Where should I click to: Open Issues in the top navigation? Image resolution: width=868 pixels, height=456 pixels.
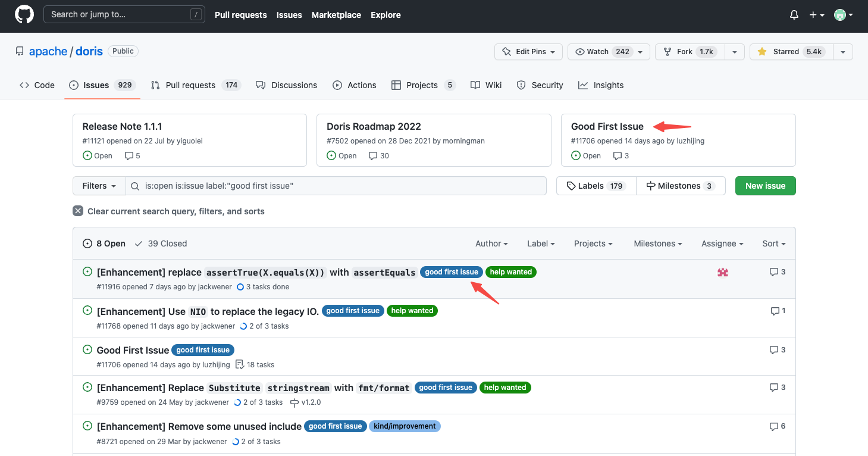289,15
